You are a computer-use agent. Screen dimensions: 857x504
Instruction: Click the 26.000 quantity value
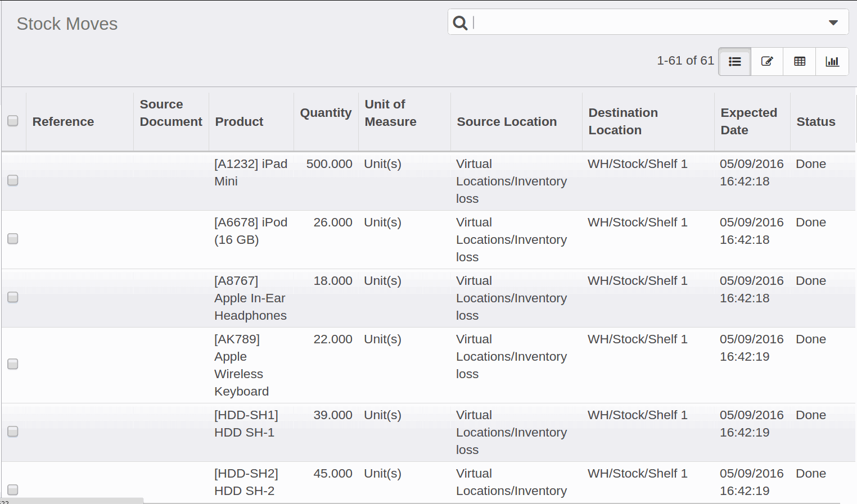[x=333, y=223]
